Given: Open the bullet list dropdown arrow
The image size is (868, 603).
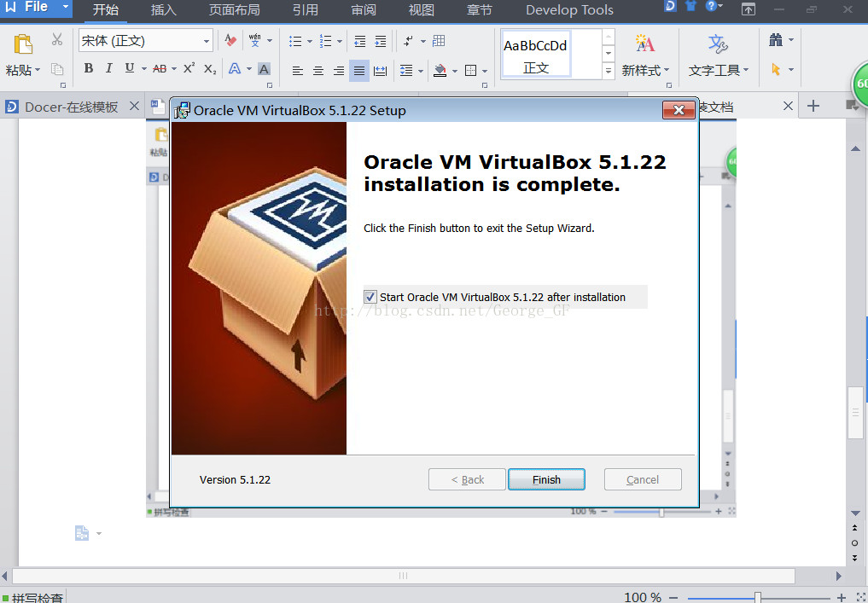Looking at the screenshot, I should click(x=310, y=42).
